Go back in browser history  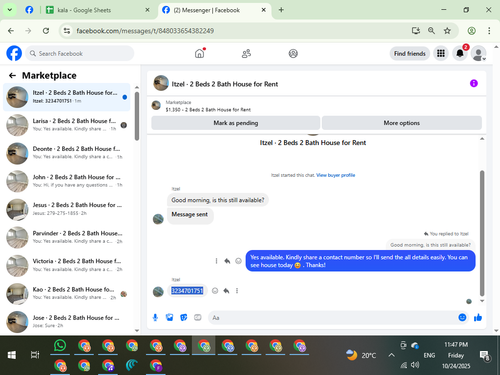coord(11,31)
